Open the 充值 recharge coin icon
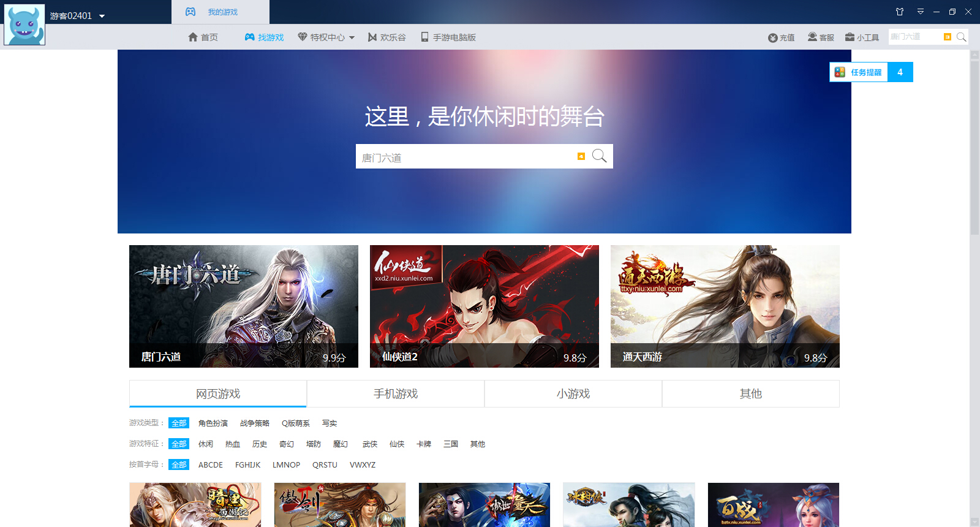The width and height of the screenshot is (980, 527). (773, 38)
